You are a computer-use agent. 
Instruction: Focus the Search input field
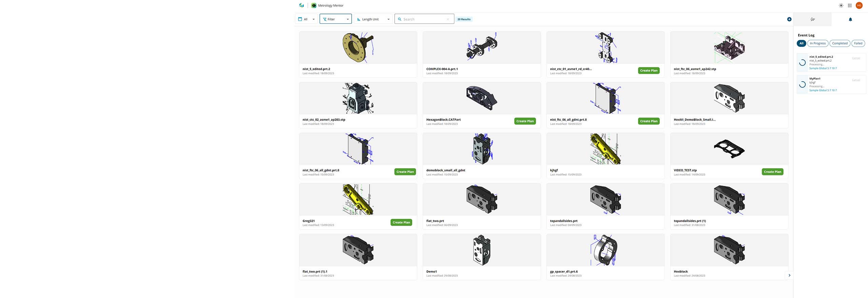[424, 19]
